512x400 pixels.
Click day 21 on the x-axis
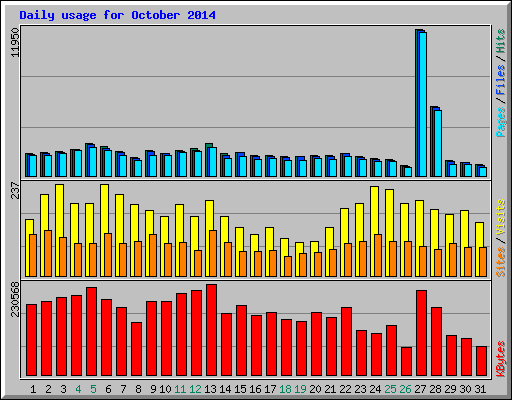[330, 389]
